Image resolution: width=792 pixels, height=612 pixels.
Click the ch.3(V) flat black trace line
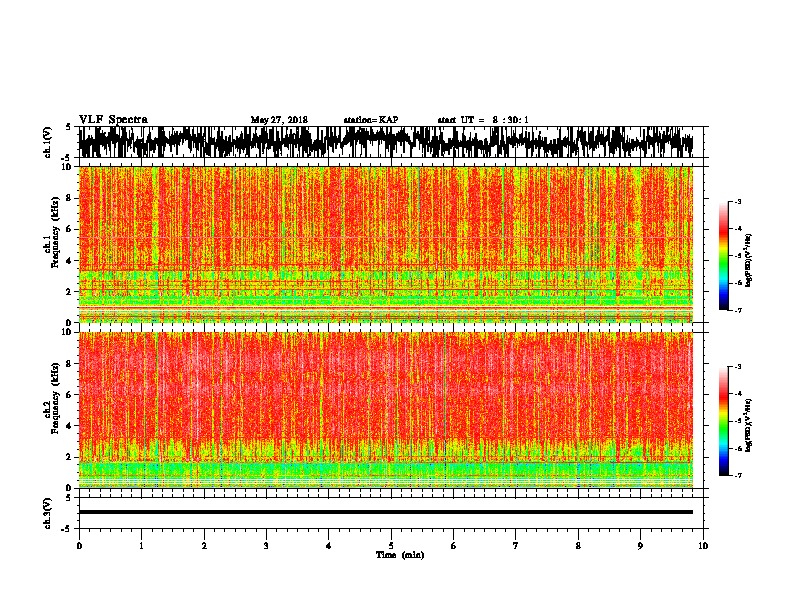pos(386,512)
